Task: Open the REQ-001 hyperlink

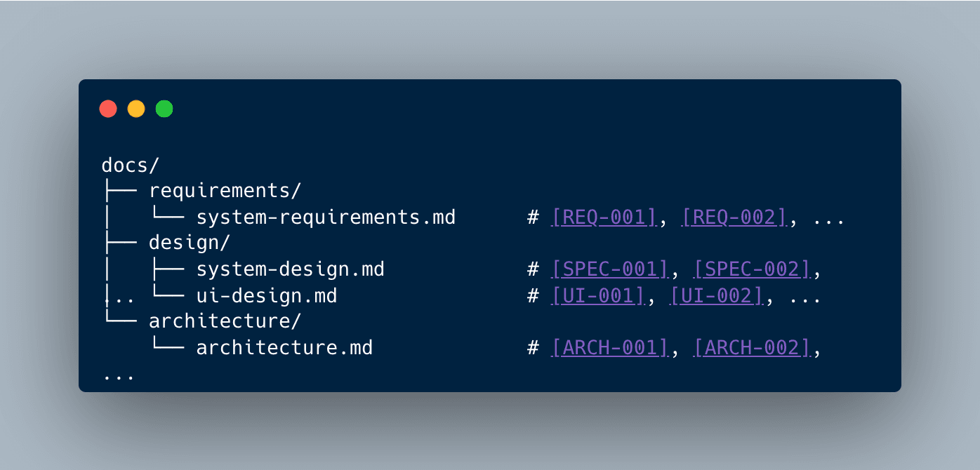Action: tap(602, 217)
